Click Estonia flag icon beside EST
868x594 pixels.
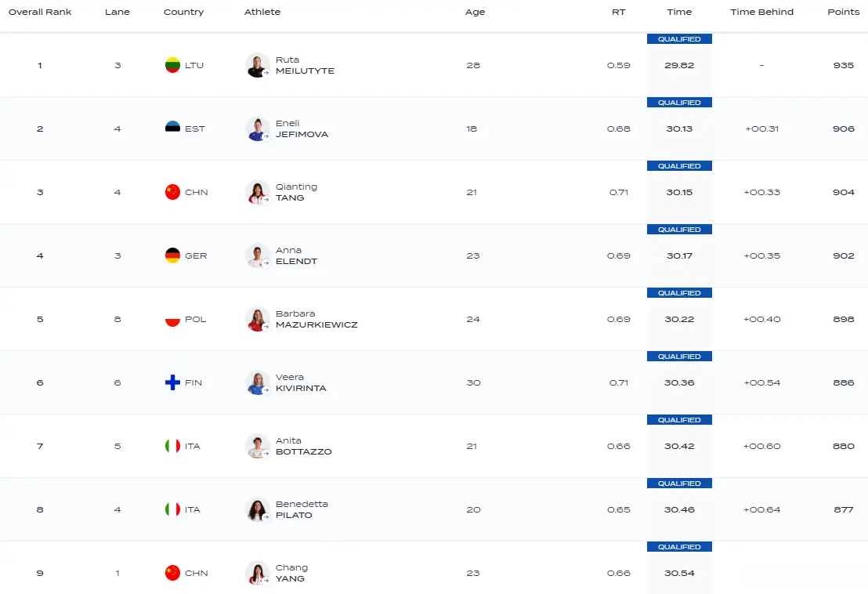tap(173, 129)
